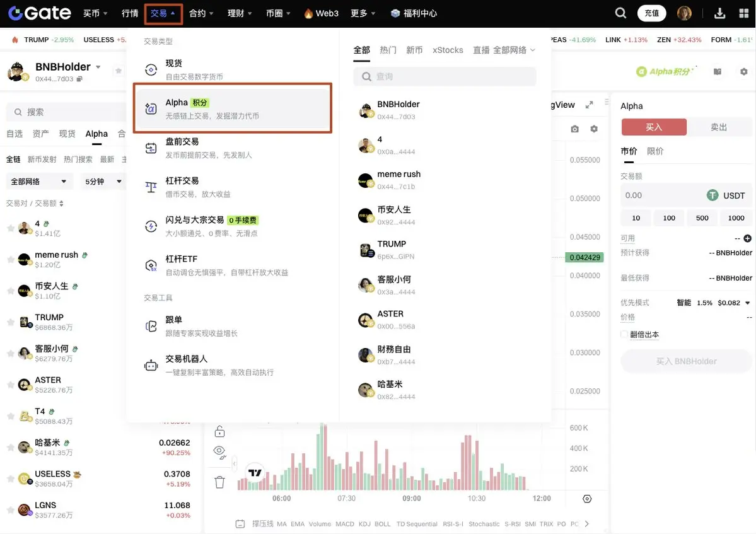This screenshot has height=534, width=756.
Task: Switch to 买入 buy side
Action: [654, 127]
